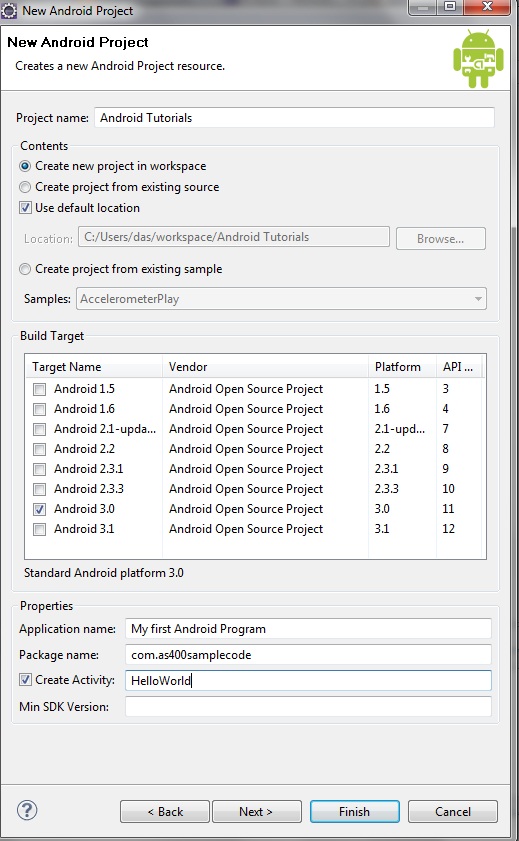The image size is (519, 841).
Task: Toggle the Create Activity checkbox
Action: [x=25, y=680]
